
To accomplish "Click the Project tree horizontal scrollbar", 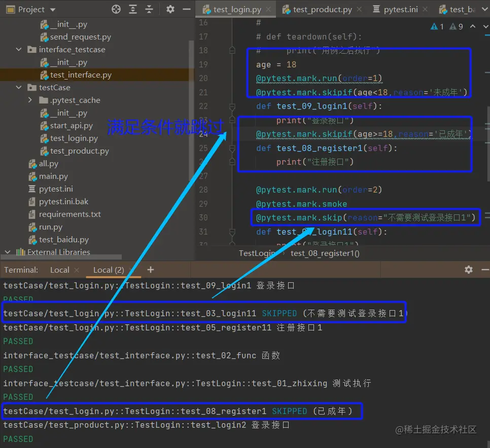I will click(x=61, y=257).
